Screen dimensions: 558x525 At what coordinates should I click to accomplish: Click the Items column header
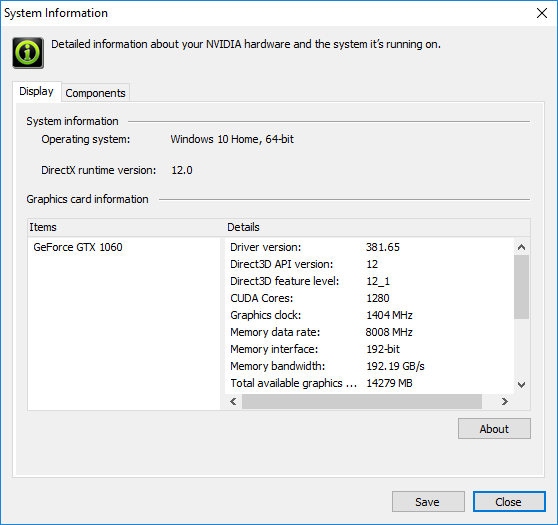point(126,227)
